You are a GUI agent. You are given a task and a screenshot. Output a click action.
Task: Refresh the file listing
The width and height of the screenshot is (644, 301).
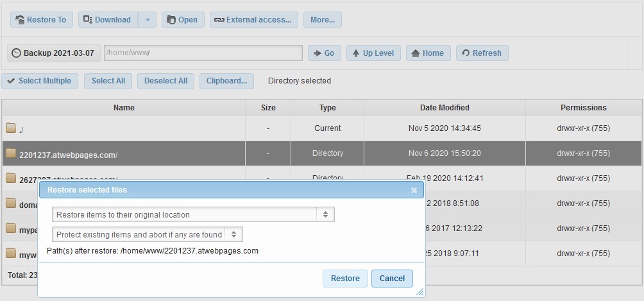(482, 53)
